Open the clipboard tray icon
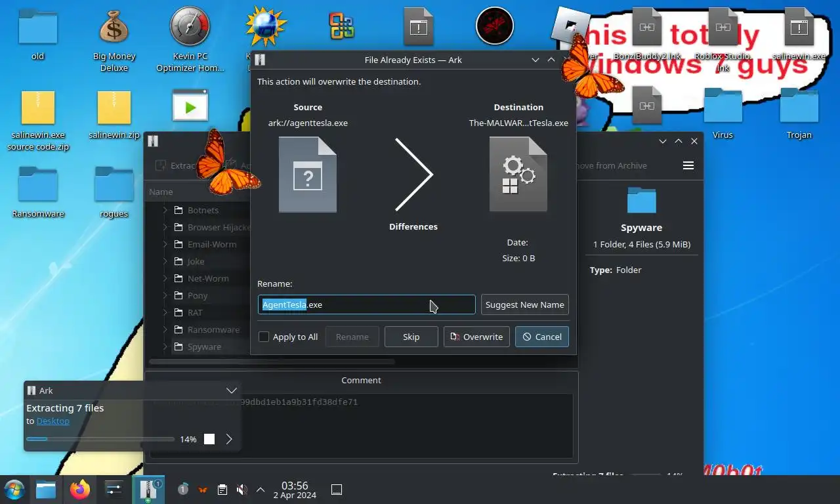The height and width of the screenshot is (504, 840). pyautogui.click(x=222, y=490)
